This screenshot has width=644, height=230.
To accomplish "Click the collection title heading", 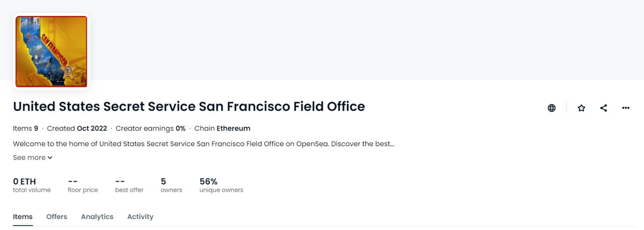I will pyautogui.click(x=189, y=106).
